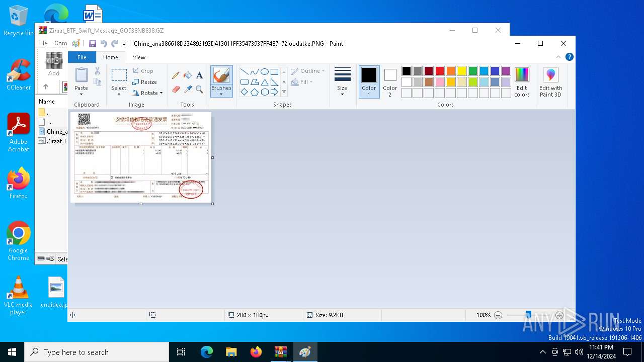Screen dimensions: 644x362
Task: Click the Copy icon in Clipboard group
Action: click(97, 82)
